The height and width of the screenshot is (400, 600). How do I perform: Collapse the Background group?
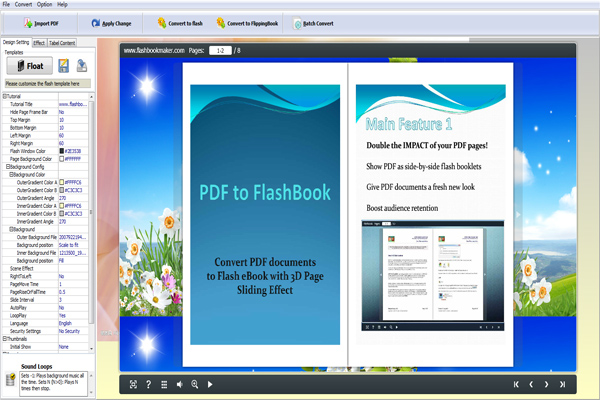click(11, 229)
